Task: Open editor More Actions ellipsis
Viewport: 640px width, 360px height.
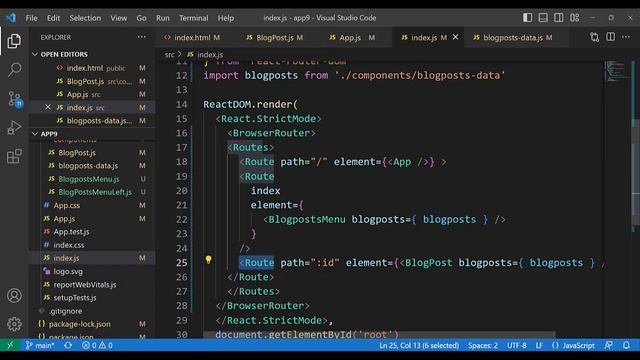Action: (x=626, y=37)
